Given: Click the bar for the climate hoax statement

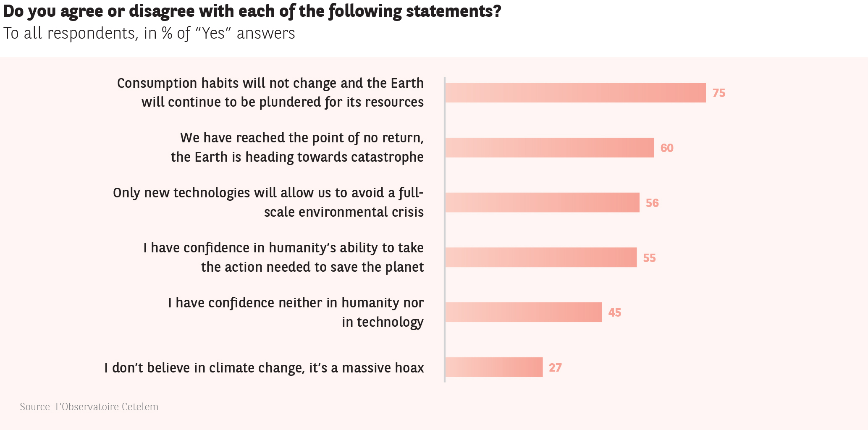Looking at the screenshot, I should pyautogui.click(x=494, y=367).
